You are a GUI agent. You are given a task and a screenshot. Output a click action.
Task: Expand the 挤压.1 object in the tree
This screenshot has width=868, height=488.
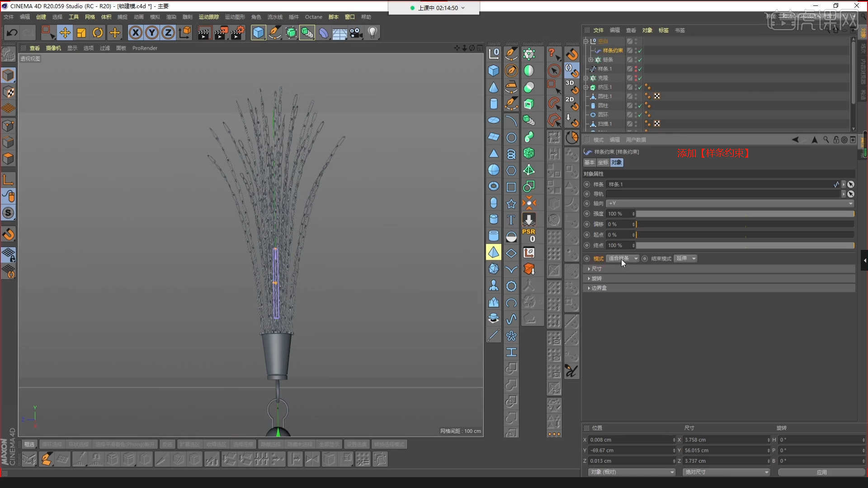click(x=586, y=87)
